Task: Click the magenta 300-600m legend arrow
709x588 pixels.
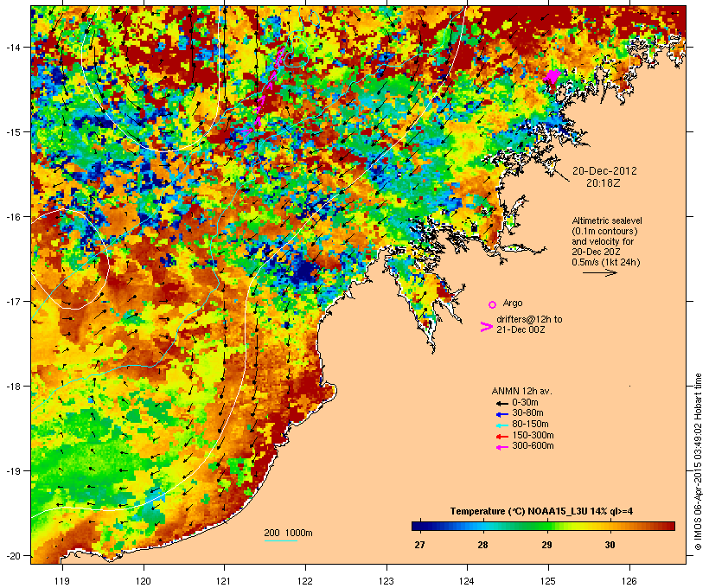Action: [x=502, y=447]
